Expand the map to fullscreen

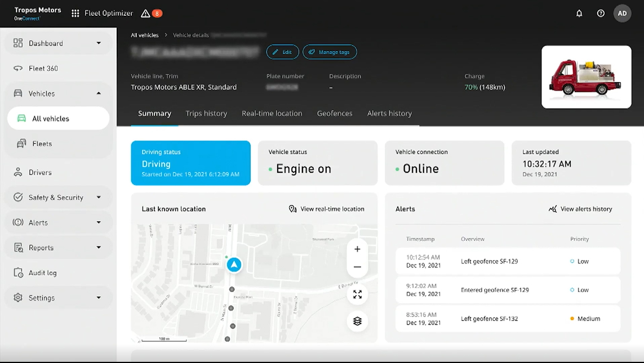pos(357,294)
